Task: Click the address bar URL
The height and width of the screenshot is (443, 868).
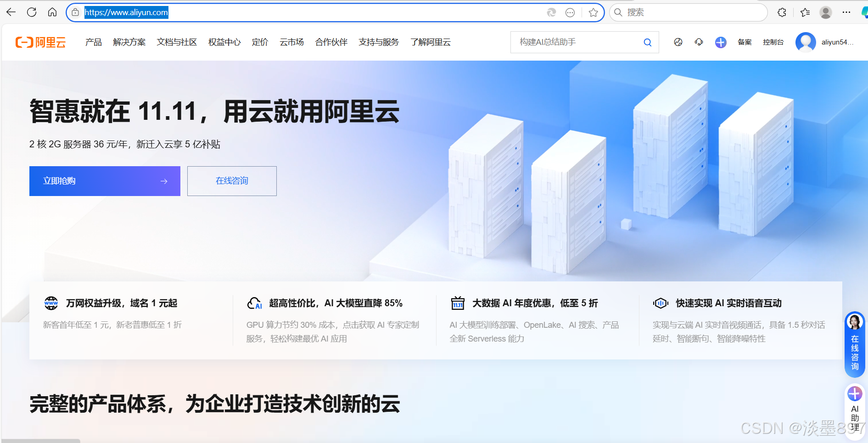Action: click(x=126, y=12)
